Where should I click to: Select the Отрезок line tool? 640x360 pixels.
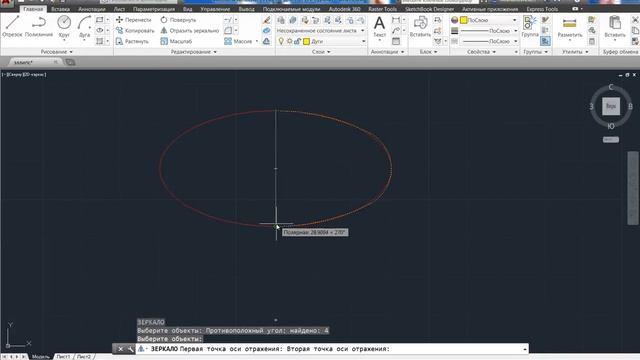12,26
